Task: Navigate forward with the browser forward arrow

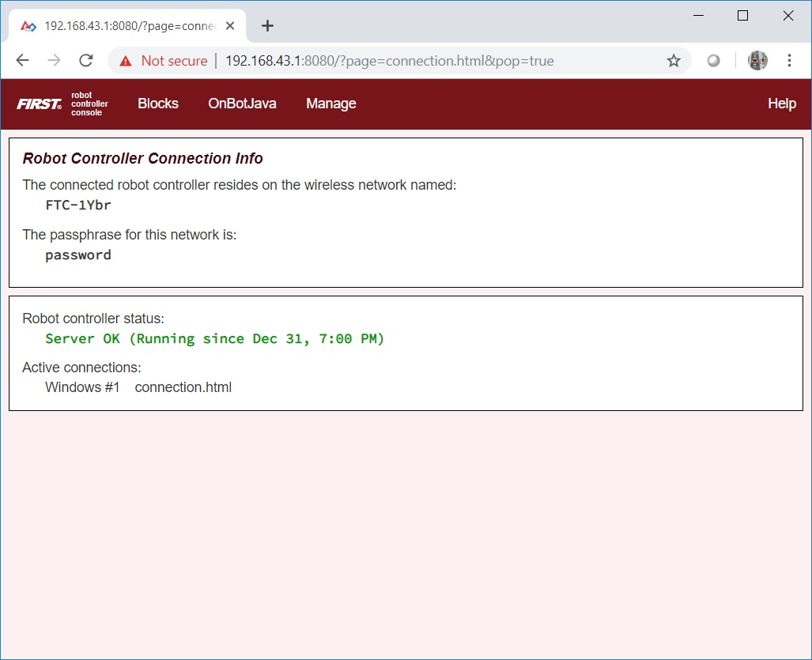Action: pos(54,60)
